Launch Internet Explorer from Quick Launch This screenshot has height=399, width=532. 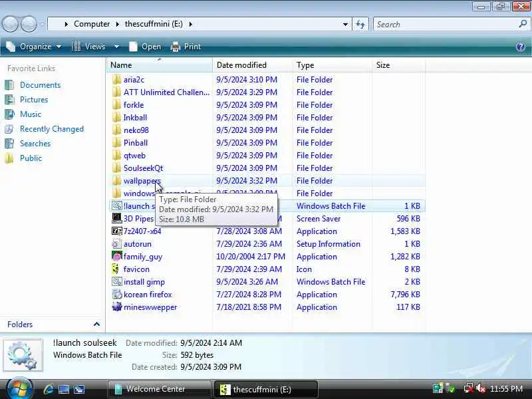[49, 389]
